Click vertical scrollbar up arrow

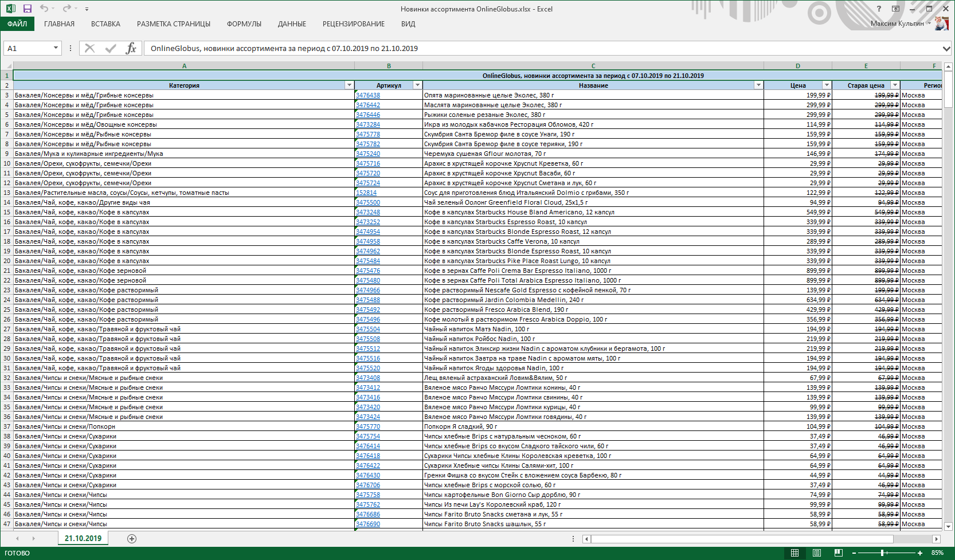(x=948, y=66)
